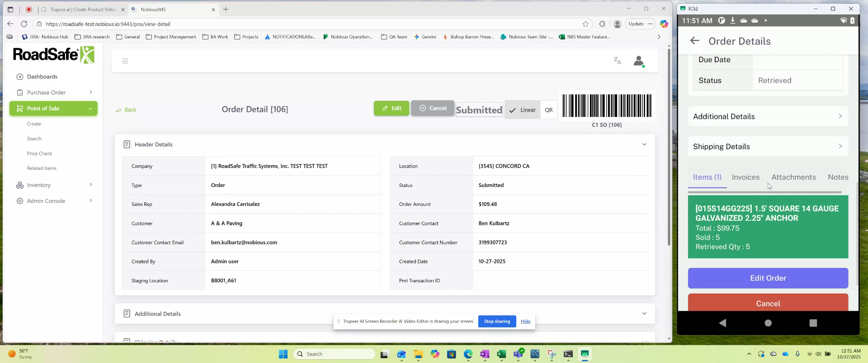Switch barcode display to QR
868x363 pixels.
coord(549,110)
